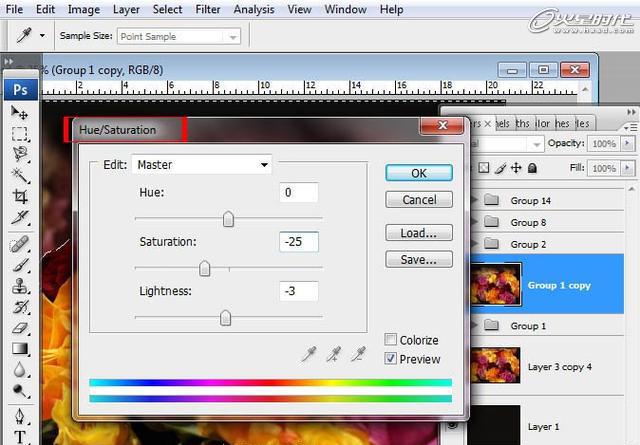The width and height of the screenshot is (640, 445).
Task: Open the Layer menu
Action: click(126, 9)
